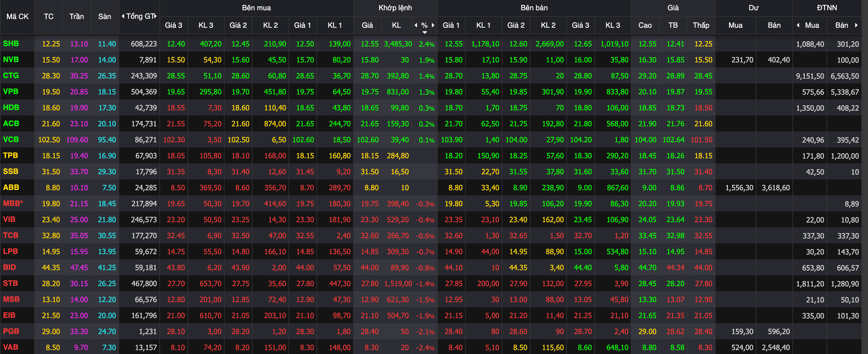Click BID floor price 41.25

click(107, 267)
